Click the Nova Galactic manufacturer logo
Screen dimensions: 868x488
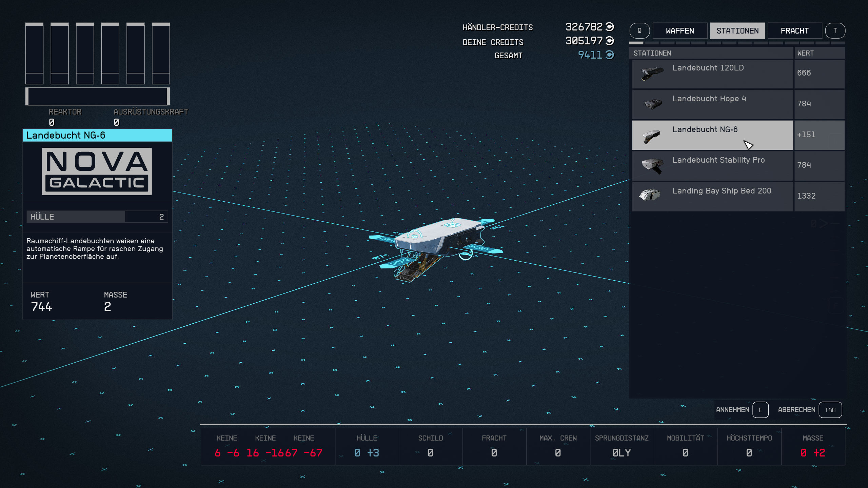97,171
